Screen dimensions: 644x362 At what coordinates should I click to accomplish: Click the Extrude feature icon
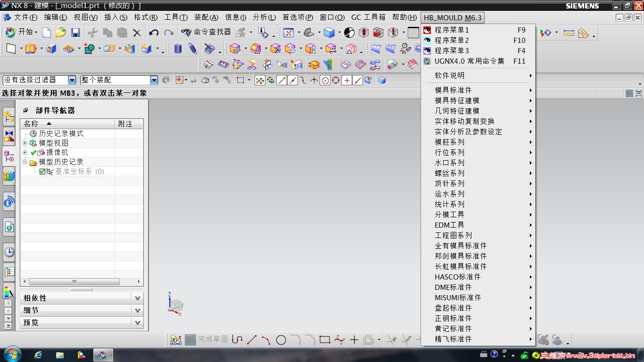[x=31, y=49]
